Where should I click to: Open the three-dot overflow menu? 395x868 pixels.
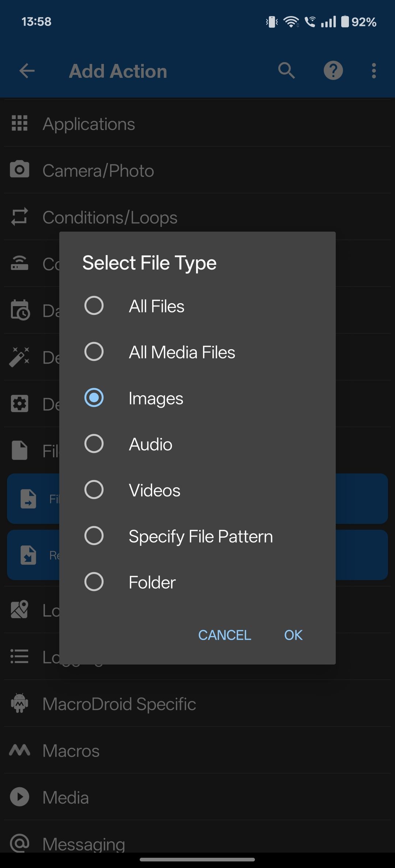coord(374,71)
